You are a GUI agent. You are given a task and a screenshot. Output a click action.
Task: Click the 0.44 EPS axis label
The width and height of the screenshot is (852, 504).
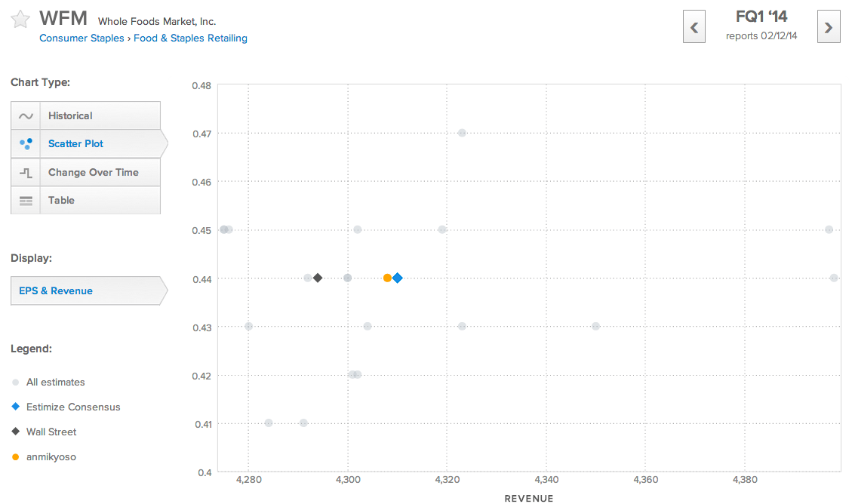click(x=201, y=279)
